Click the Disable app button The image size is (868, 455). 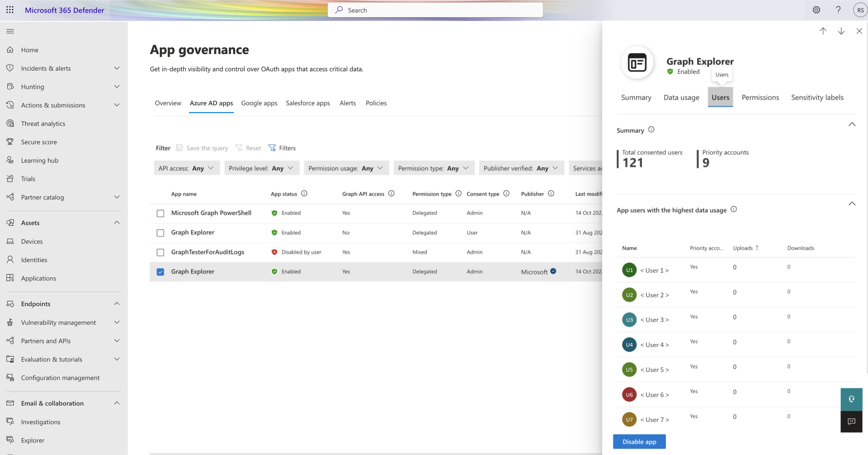639,441
